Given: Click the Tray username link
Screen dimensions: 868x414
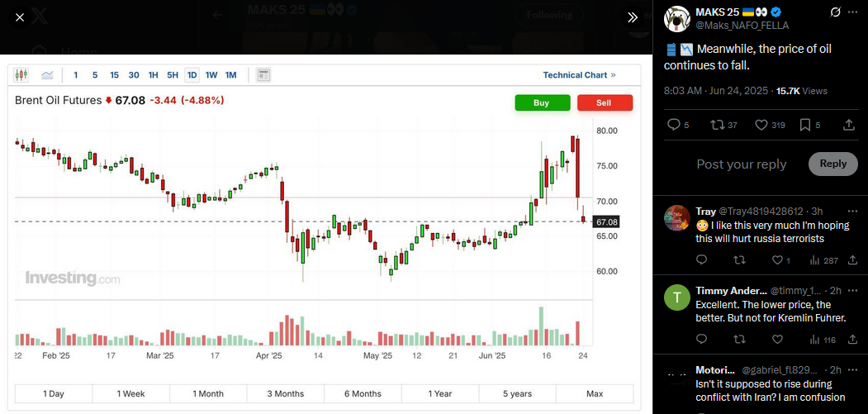Looking at the screenshot, I should pyautogui.click(x=706, y=212).
